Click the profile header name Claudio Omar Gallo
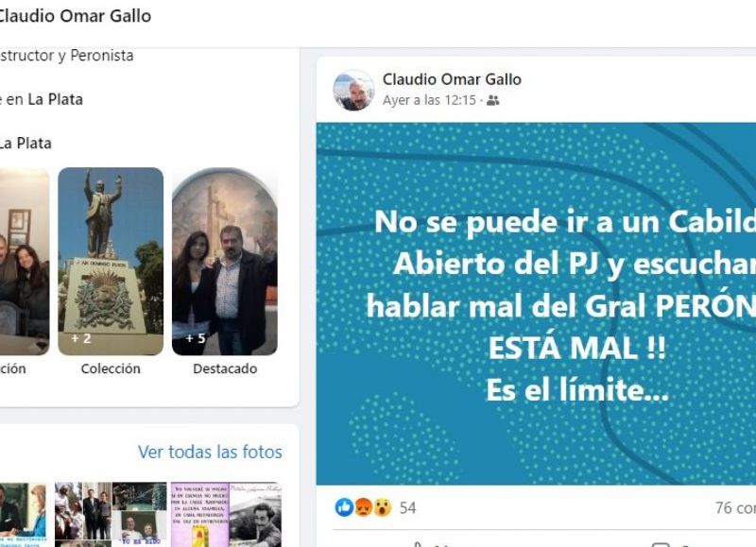 [74, 16]
